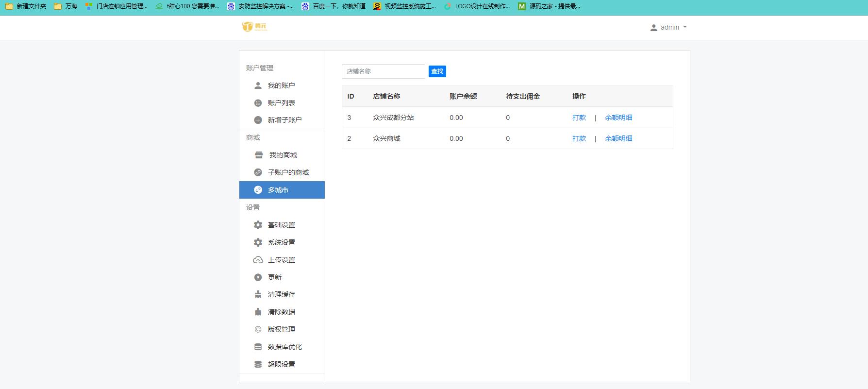868x389 pixels.
Task: View 余额明细 for 众兴商城
Action: click(x=618, y=138)
